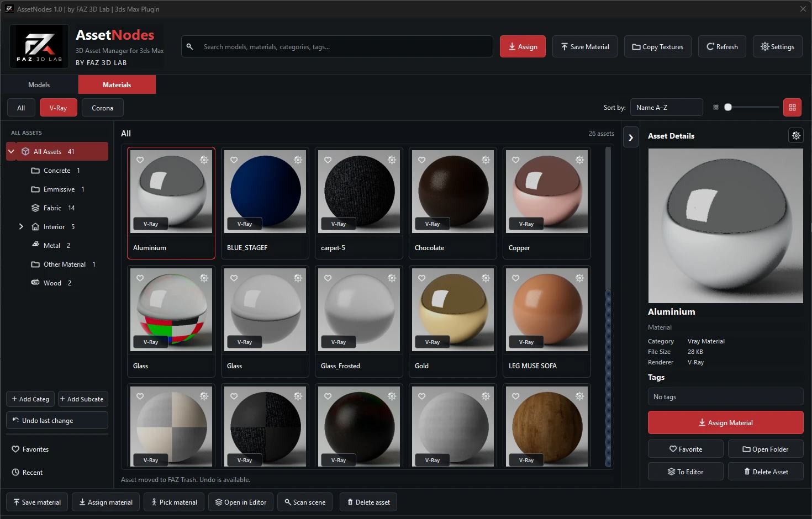Favorite the LEG MUSE SOFA material with its heart icon
Viewport: 812px width, 519px height.
516,278
